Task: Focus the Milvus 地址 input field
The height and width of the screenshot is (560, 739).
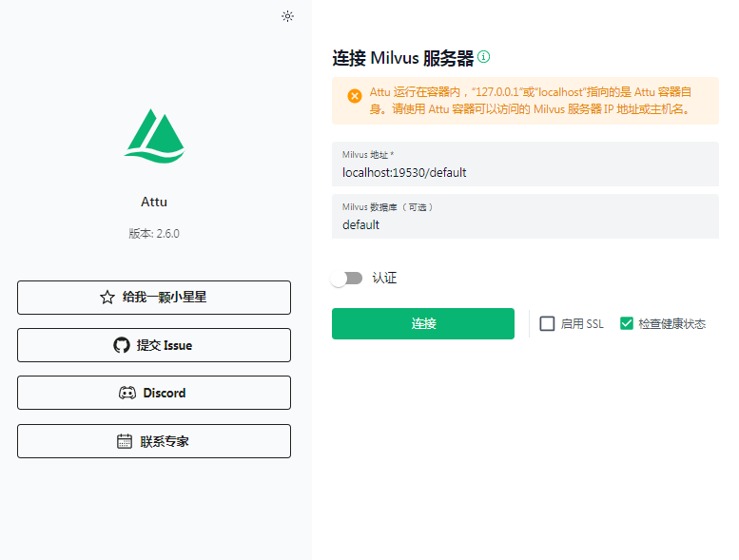Action: point(525,164)
